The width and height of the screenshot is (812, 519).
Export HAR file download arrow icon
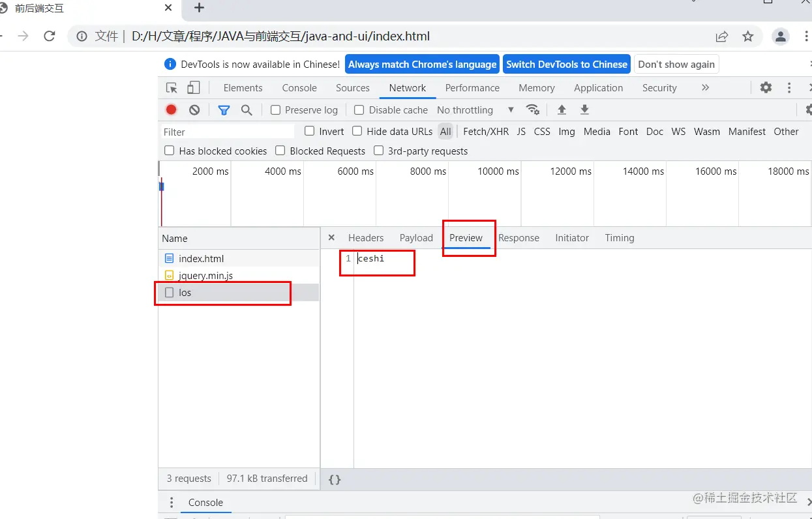coord(584,110)
